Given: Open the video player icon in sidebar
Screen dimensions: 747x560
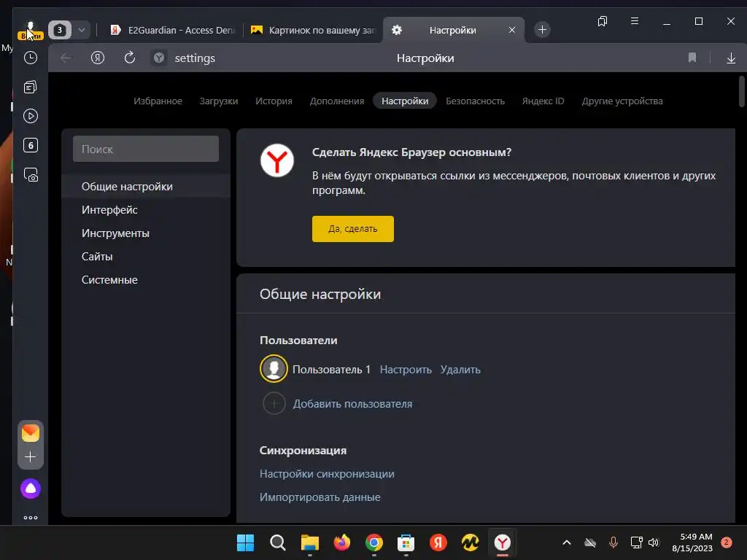Looking at the screenshot, I should point(31,116).
